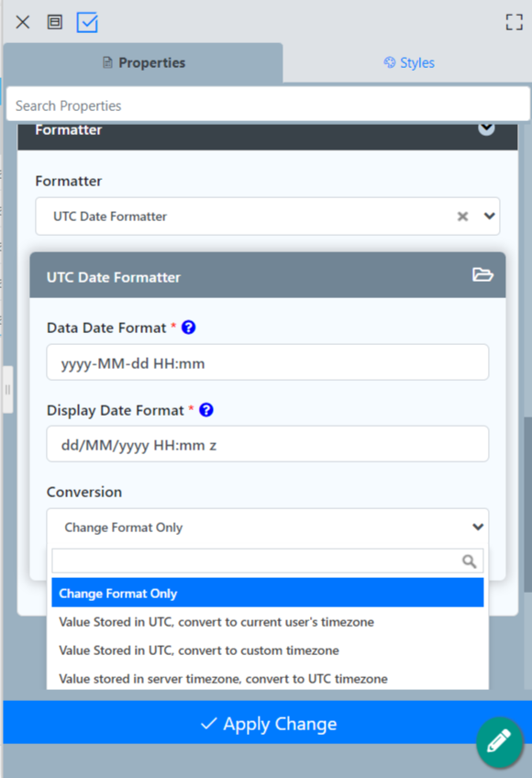
Task: Click help icon beside Display Date Format
Action: (206, 410)
